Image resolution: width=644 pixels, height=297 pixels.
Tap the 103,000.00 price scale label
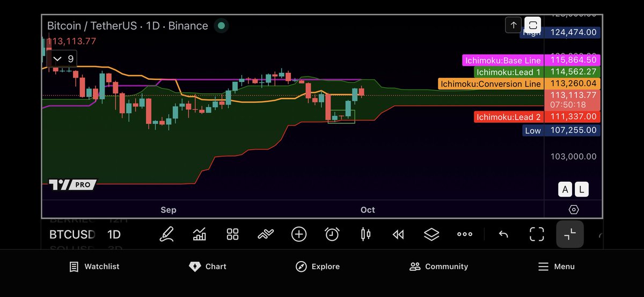tap(572, 157)
